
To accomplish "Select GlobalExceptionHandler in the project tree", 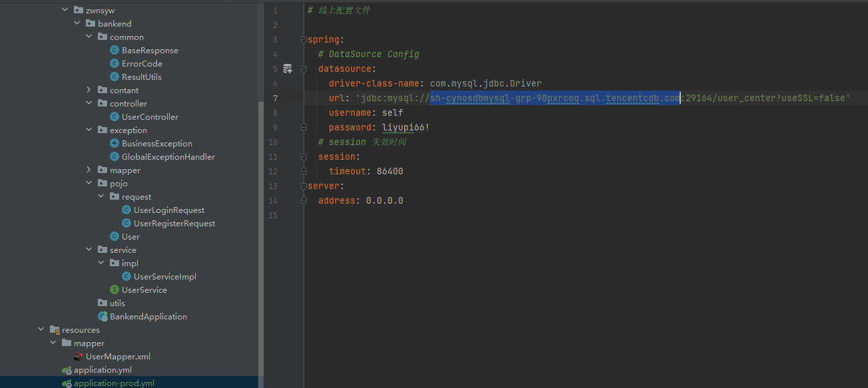I will 168,156.
